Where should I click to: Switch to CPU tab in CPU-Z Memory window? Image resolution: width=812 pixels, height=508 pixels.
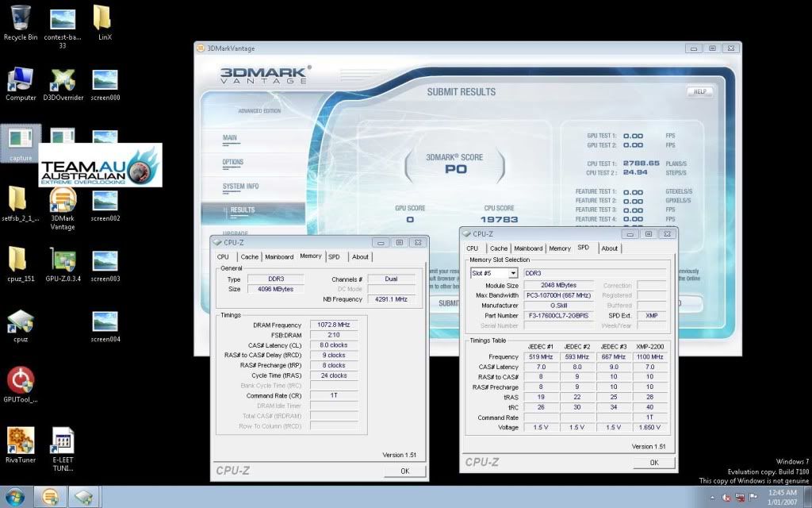pyautogui.click(x=223, y=257)
